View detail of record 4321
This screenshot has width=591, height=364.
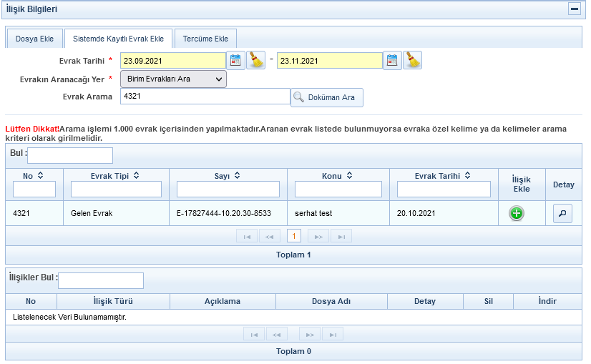click(562, 213)
